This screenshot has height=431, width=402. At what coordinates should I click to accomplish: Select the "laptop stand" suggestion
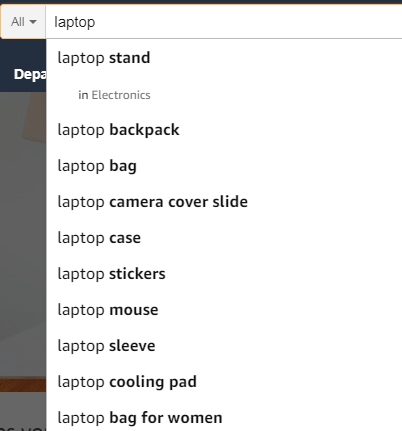pos(224,58)
